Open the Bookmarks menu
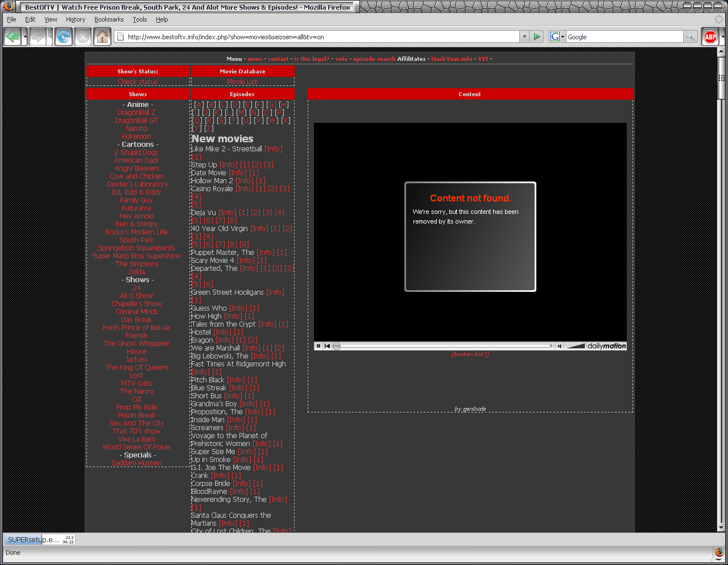Screen dimensions: 728x565 click(109, 19)
